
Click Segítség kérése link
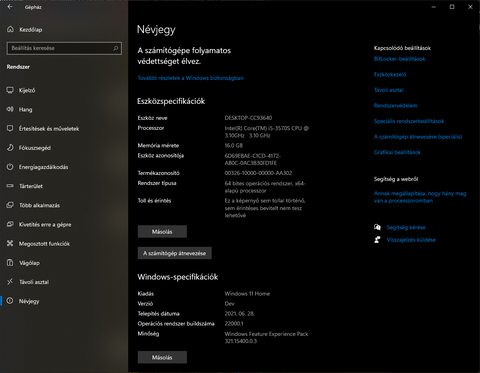(406, 227)
